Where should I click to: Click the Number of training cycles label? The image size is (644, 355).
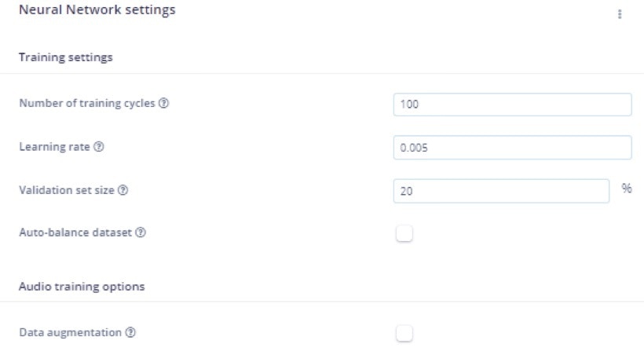click(x=87, y=104)
